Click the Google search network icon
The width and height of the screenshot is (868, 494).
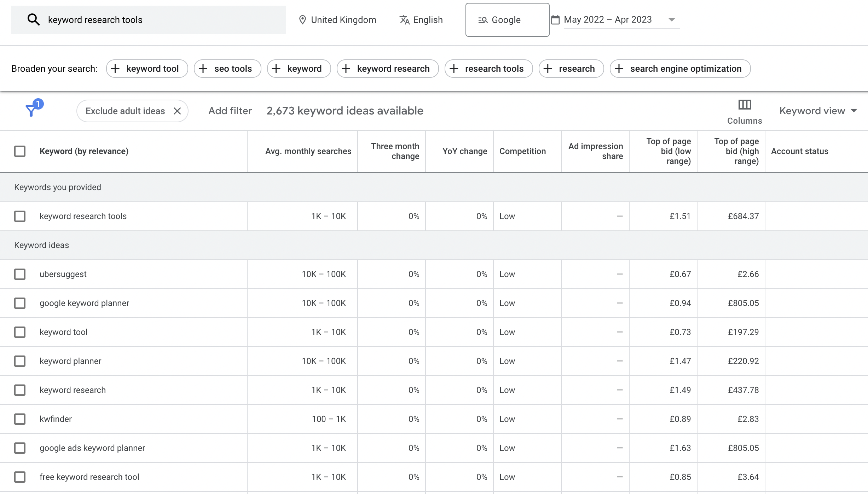[x=483, y=20]
